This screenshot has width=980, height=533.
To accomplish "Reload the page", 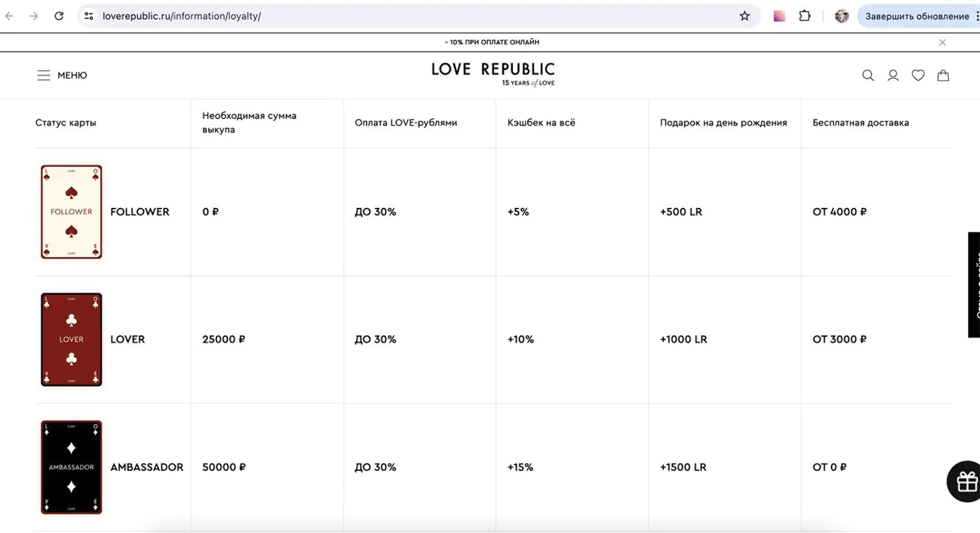I will (59, 16).
